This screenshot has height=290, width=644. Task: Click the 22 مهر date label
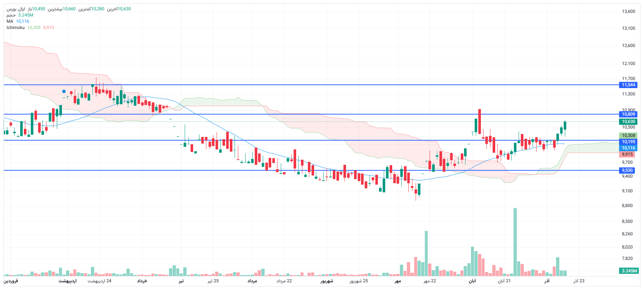(430, 281)
